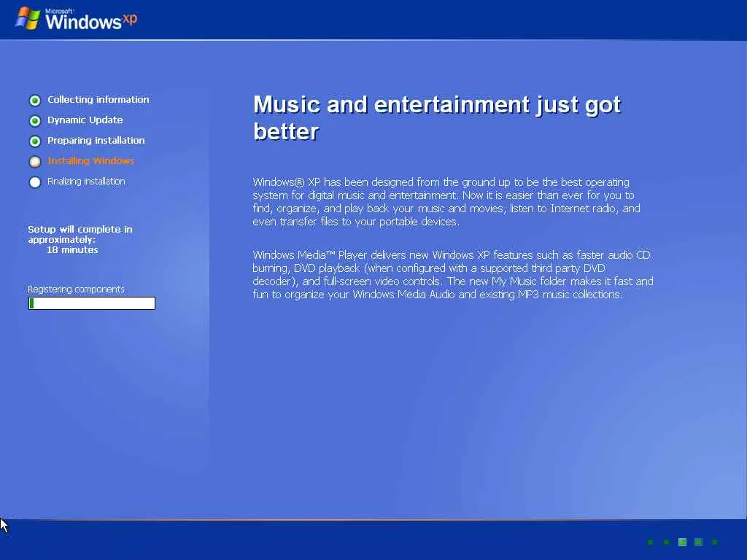Select the "Finalizing installation" label
The height and width of the screenshot is (560, 747).
tap(86, 182)
